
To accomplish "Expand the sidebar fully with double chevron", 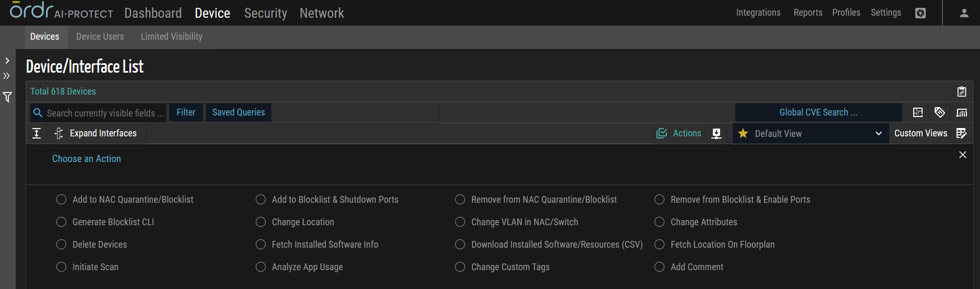I will click(7, 76).
